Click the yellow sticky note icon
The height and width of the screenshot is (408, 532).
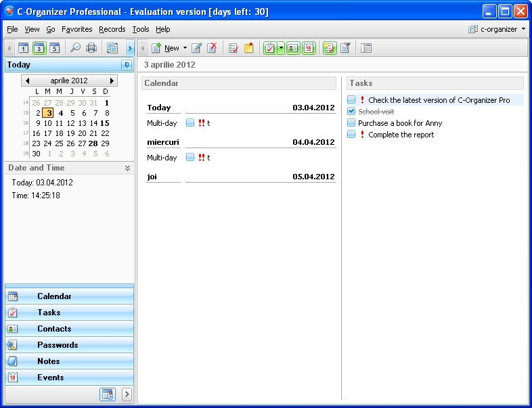[248, 48]
